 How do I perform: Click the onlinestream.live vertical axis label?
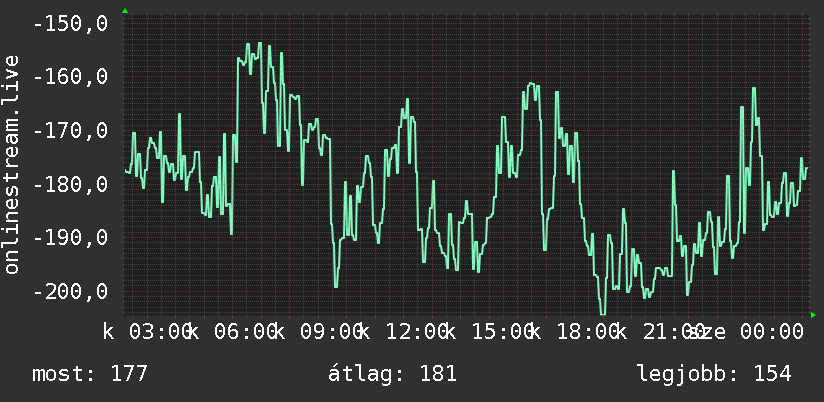tap(12, 164)
